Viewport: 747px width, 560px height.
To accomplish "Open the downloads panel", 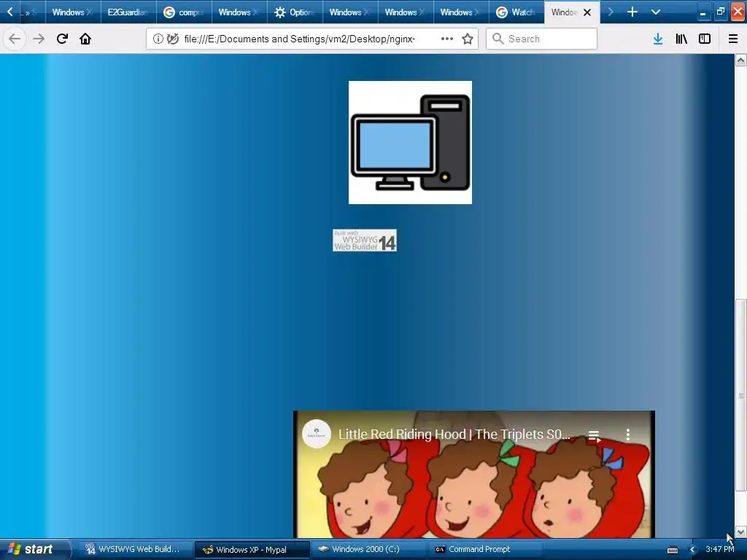I will [x=658, y=39].
